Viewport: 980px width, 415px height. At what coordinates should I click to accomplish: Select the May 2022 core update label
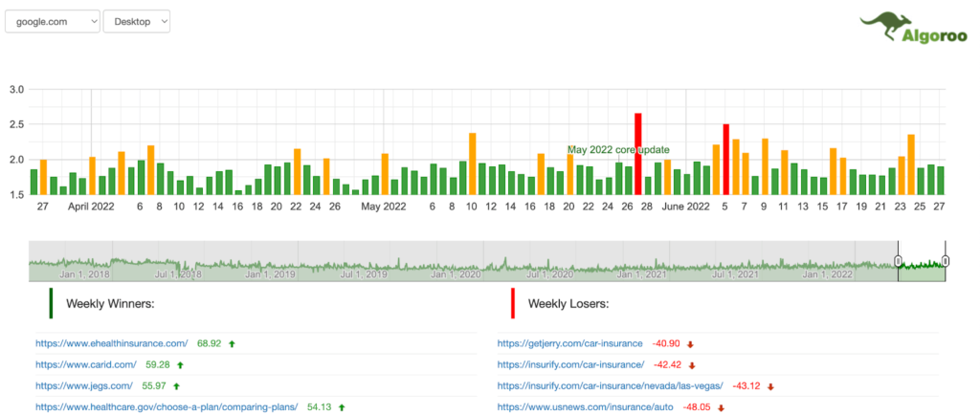618,150
